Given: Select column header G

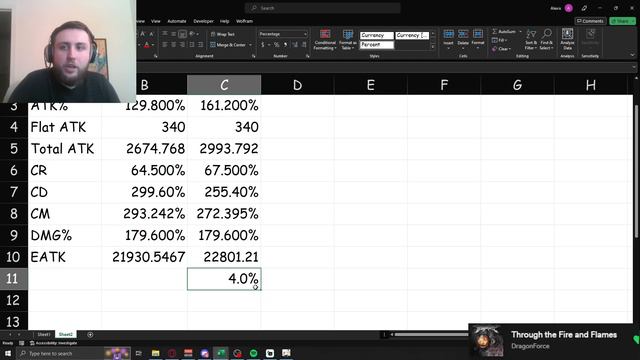Looking at the screenshot, I should [517, 85].
